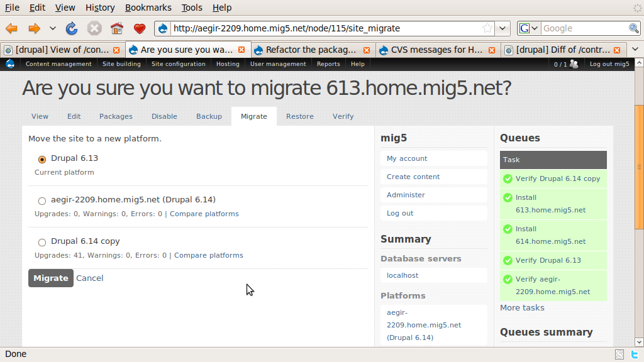Switch to the Backup tab
Viewport: 644px width, 362px height.
tap(209, 116)
